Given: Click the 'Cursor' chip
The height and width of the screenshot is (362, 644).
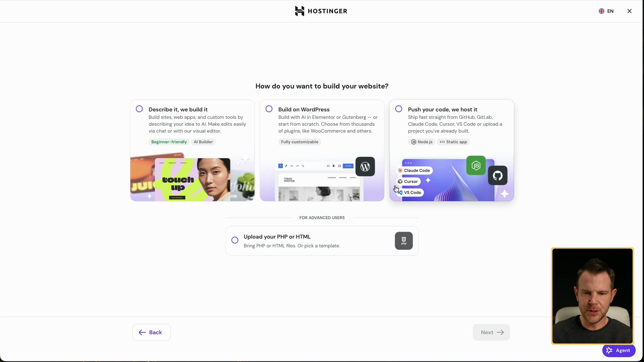Looking at the screenshot, I should coord(408,181).
